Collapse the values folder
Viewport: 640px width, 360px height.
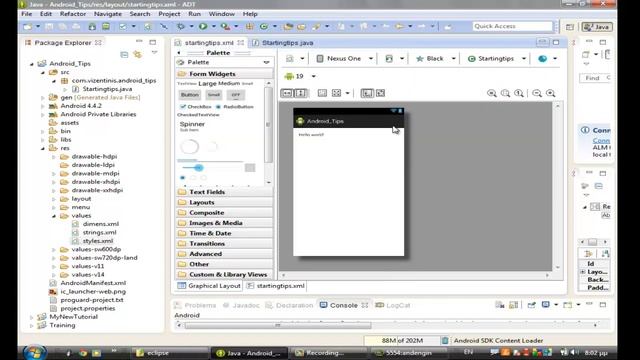tap(54, 216)
